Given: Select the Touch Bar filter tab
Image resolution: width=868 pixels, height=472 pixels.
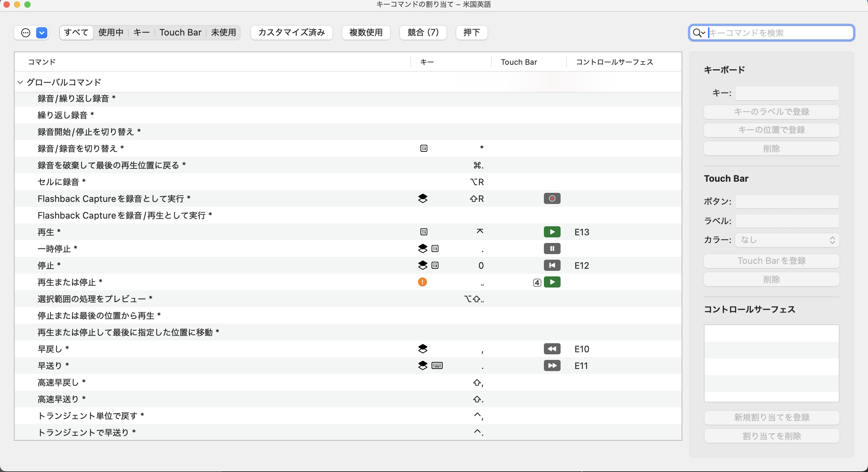Looking at the screenshot, I should [180, 33].
